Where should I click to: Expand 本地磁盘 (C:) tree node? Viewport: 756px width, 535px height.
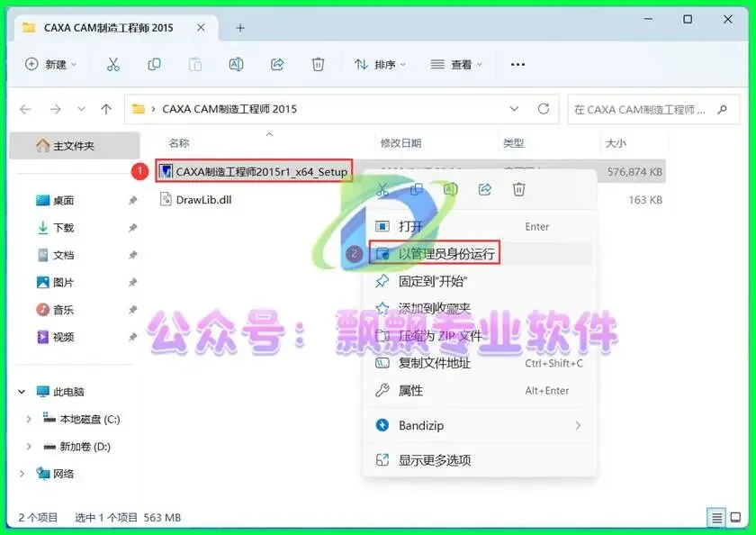29,419
